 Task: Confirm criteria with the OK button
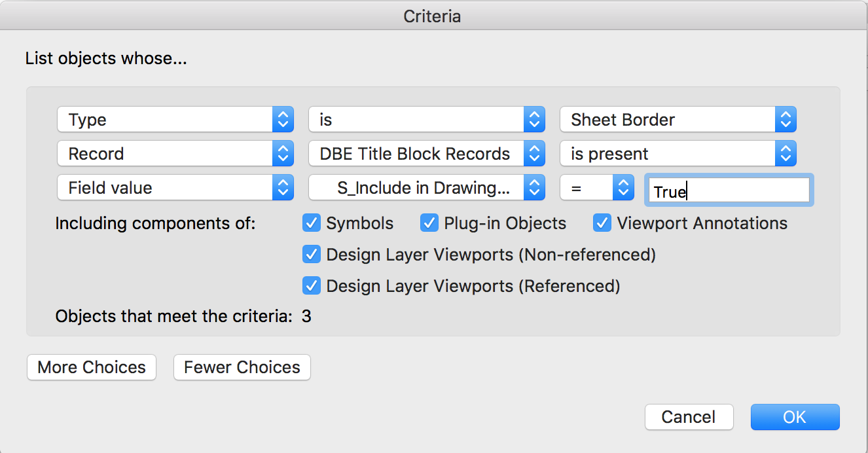click(795, 417)
